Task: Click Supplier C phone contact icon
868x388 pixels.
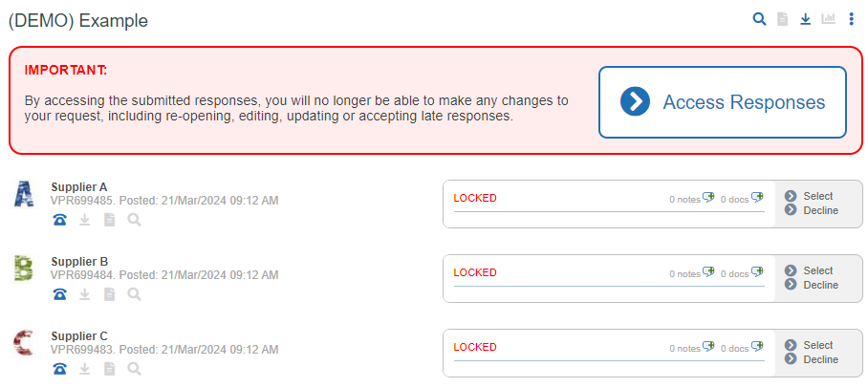Action: pos(60,369)
